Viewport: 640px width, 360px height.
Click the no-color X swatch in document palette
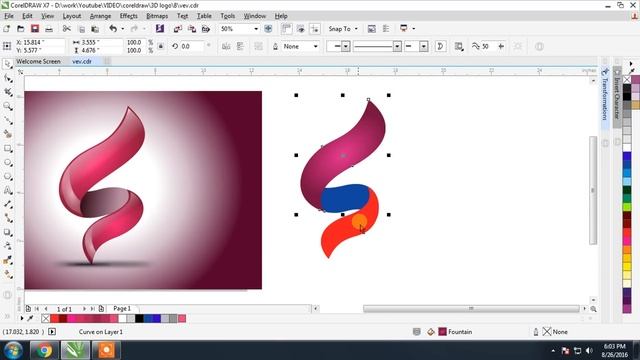tap(45, 318)
